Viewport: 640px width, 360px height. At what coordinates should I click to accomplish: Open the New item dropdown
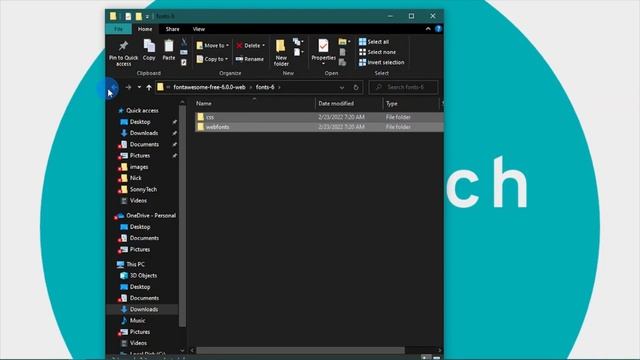click(298, 42)
